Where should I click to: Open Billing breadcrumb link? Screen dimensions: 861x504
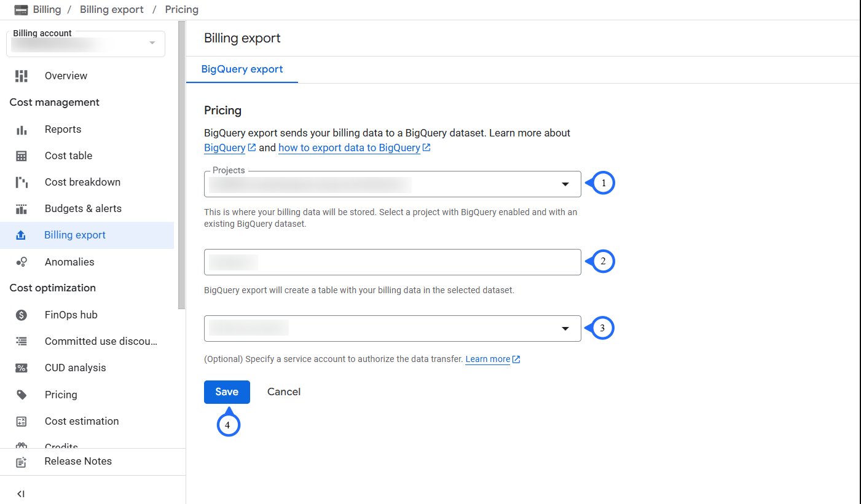[47, 10]
